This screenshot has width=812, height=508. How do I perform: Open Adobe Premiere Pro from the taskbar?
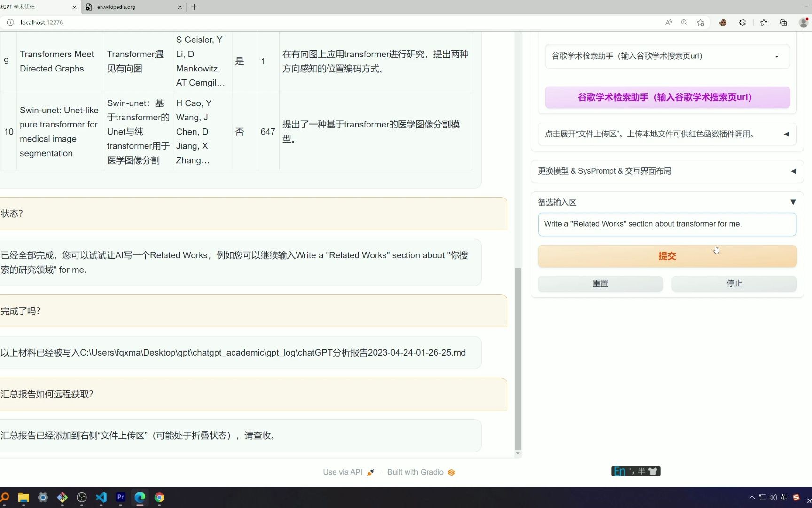pos(121,497)
